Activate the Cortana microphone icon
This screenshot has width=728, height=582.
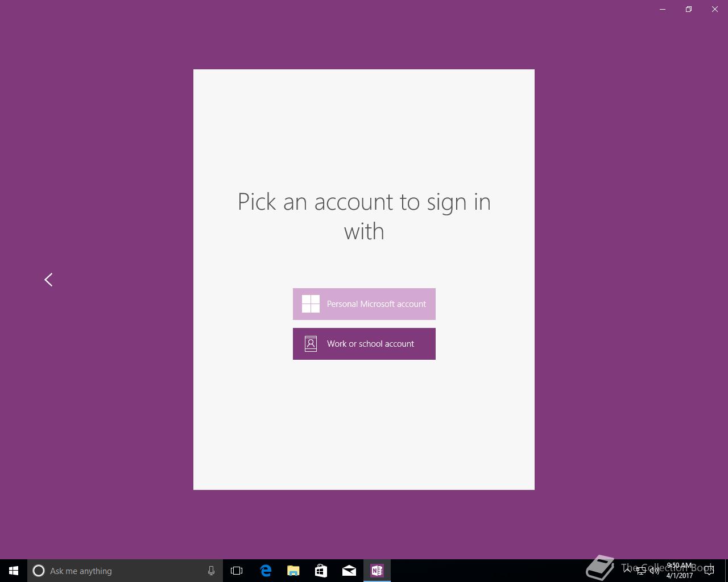tap(211, 571)
